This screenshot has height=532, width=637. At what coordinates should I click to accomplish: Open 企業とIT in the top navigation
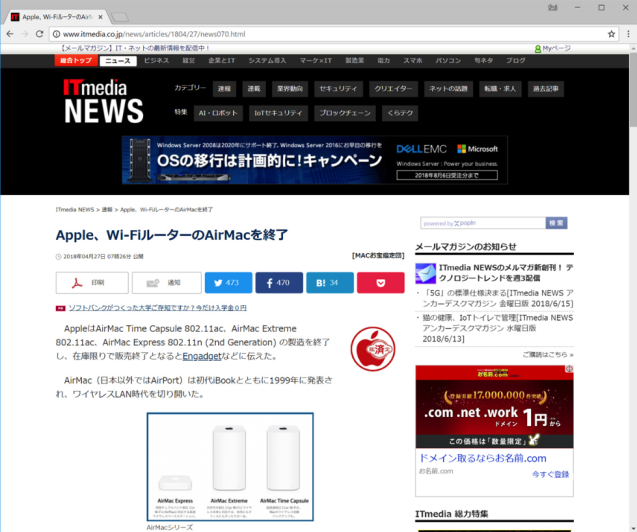pos(221,61)
